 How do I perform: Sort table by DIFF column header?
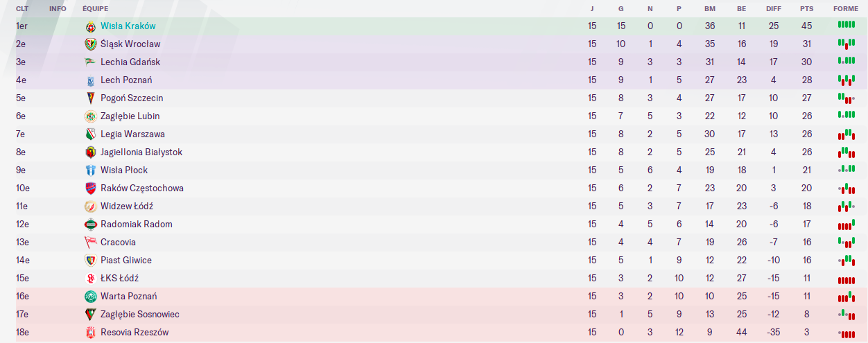point(774,9)
